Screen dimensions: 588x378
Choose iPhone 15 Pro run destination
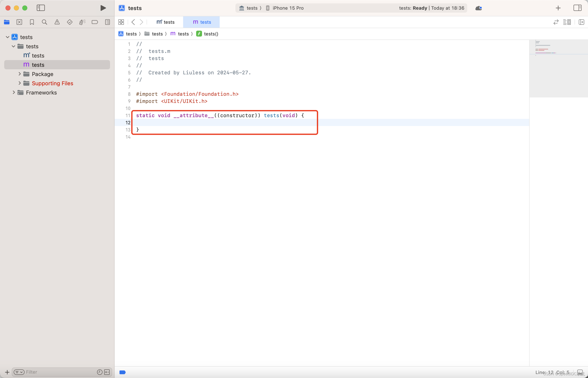point(285,8)
